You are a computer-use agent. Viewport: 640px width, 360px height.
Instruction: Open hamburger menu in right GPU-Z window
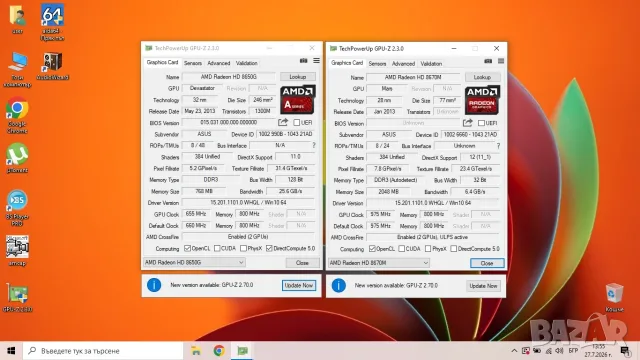(x=501, y=61)
